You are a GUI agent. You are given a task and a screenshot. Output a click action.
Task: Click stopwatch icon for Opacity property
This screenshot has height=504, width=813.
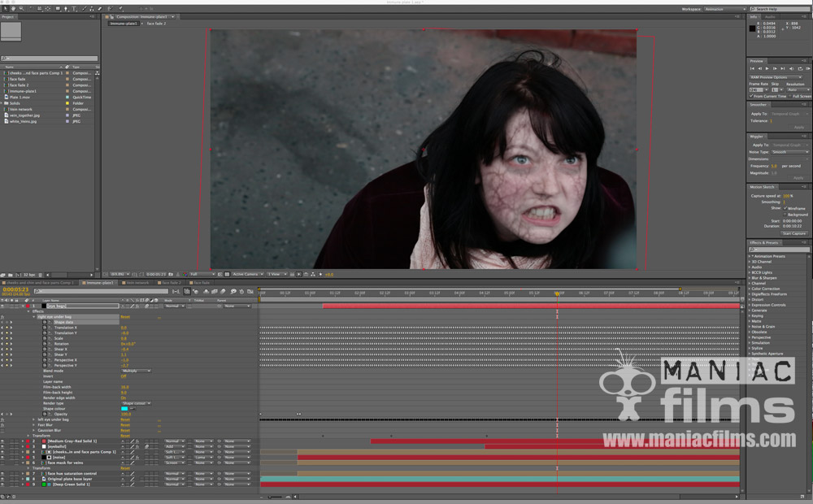[x=44, y=415]
